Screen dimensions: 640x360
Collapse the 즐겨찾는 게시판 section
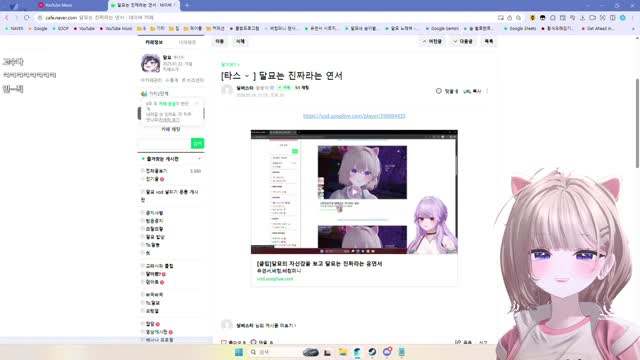[200, 159]
